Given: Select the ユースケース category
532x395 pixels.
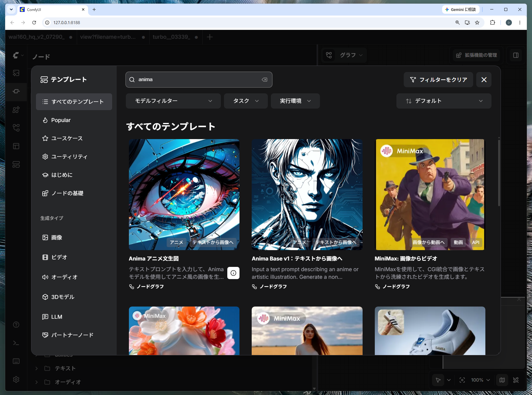Looking at the screenshot, I should point(74,138).
